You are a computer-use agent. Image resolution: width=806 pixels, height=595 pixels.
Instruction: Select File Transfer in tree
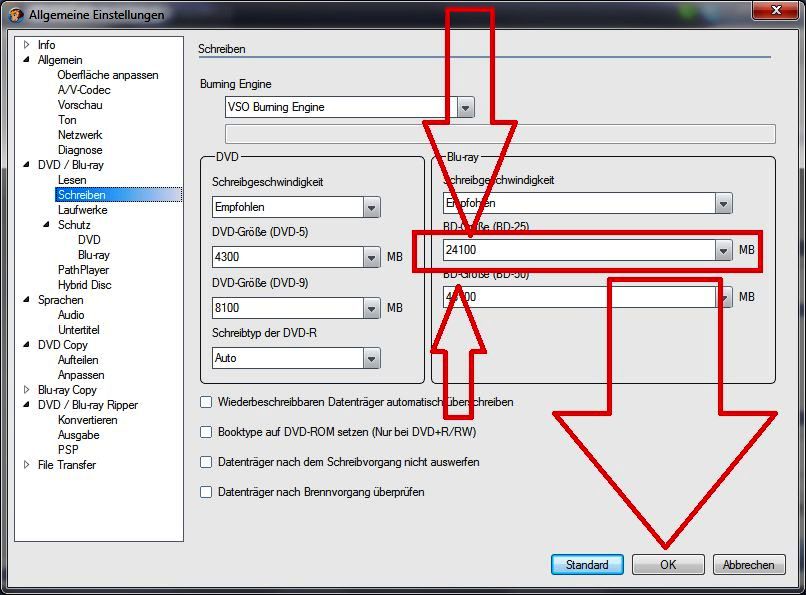pos(67,464)
